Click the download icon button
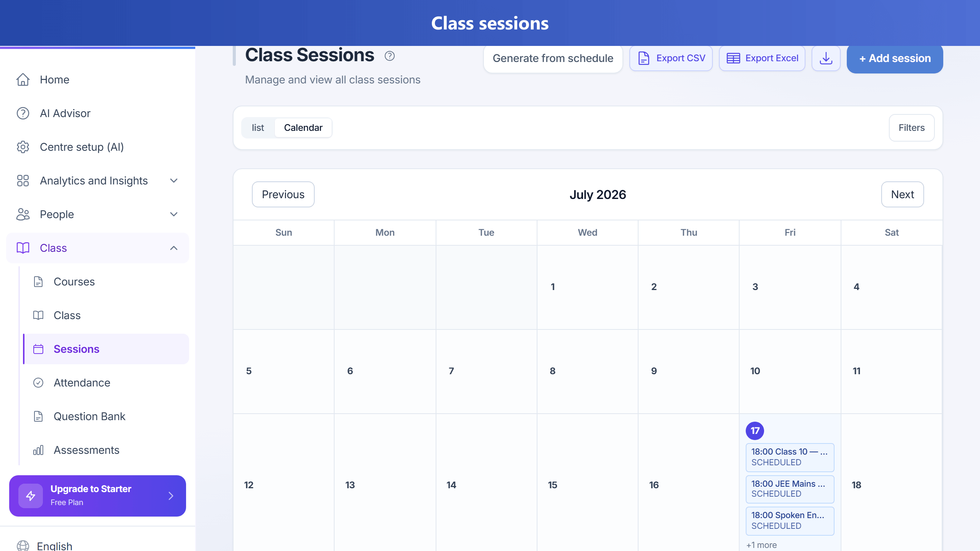980x551 pixels. tap(826, 58)
